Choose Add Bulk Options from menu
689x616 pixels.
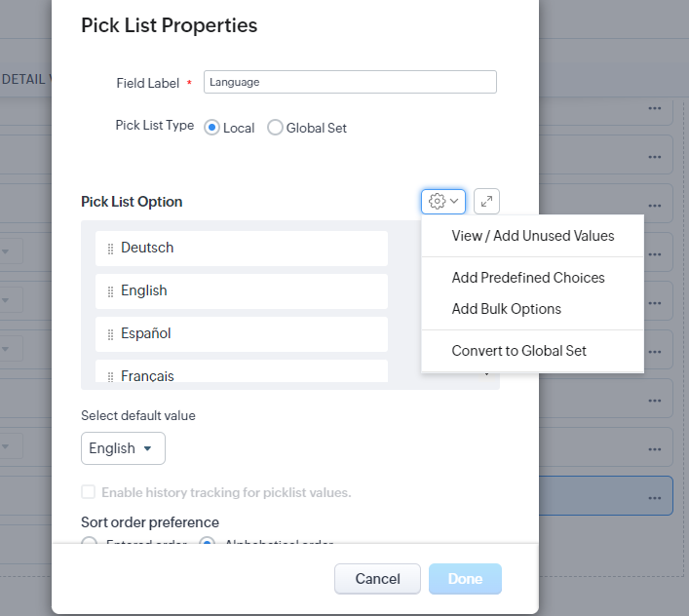point(506,309)
